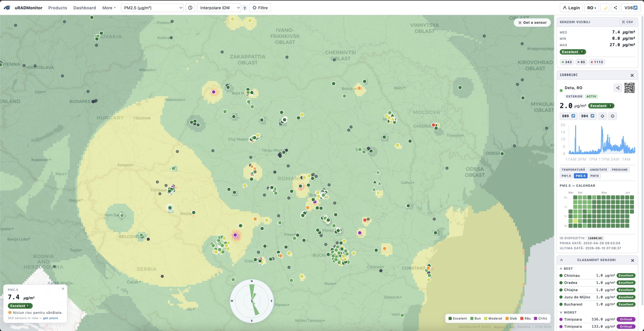Export visible sensors as CSV

click(627, 22)
